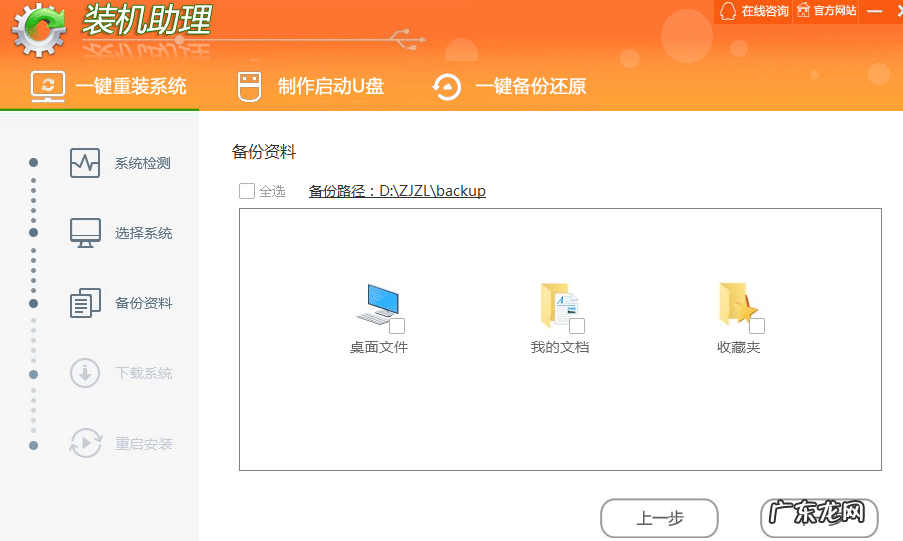Click the 重启安装 timeline dot
Image resolution: width=903 pixels, height=541 pixels.
[33, 445]
